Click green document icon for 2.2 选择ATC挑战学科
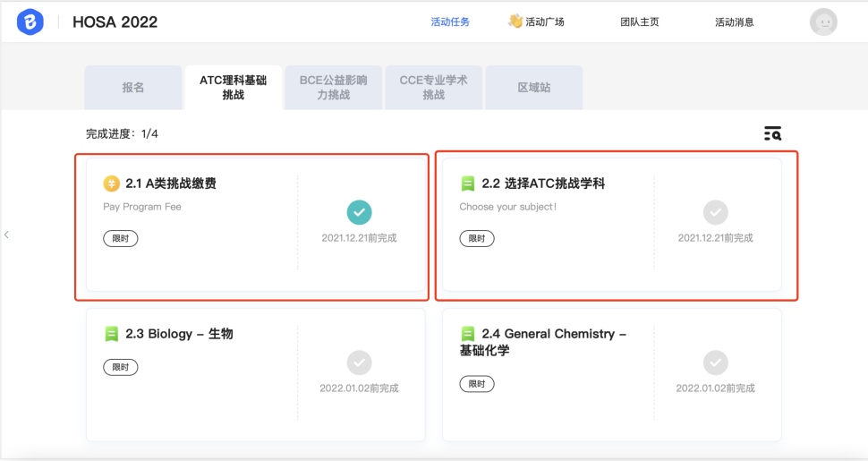 coord(468,184)
